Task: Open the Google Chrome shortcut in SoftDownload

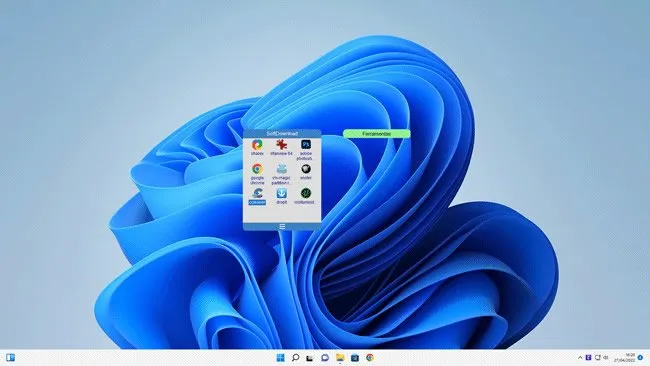Action: point(257,174)
